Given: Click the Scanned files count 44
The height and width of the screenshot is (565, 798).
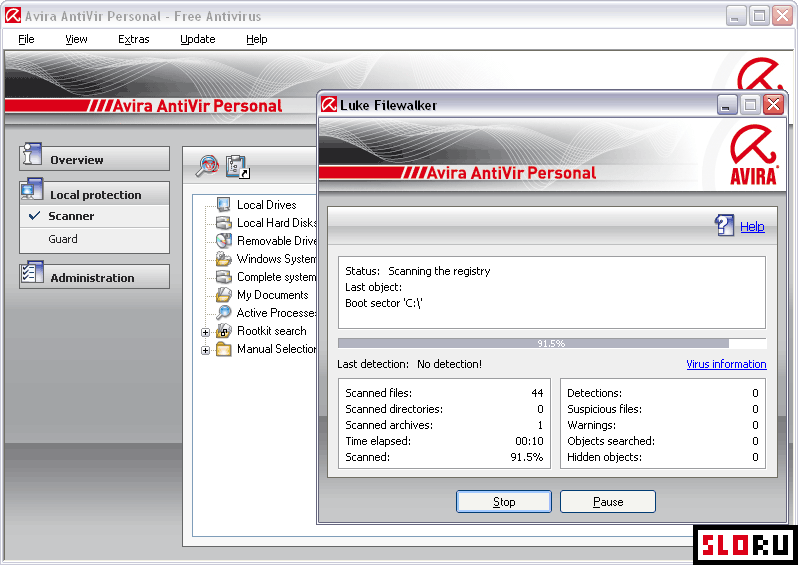Looking at the screenshot, I should point(537,393).
